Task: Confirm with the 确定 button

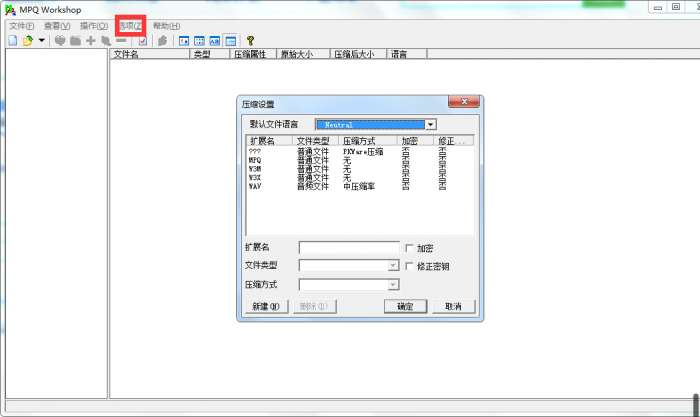Action: pos(405,306)
